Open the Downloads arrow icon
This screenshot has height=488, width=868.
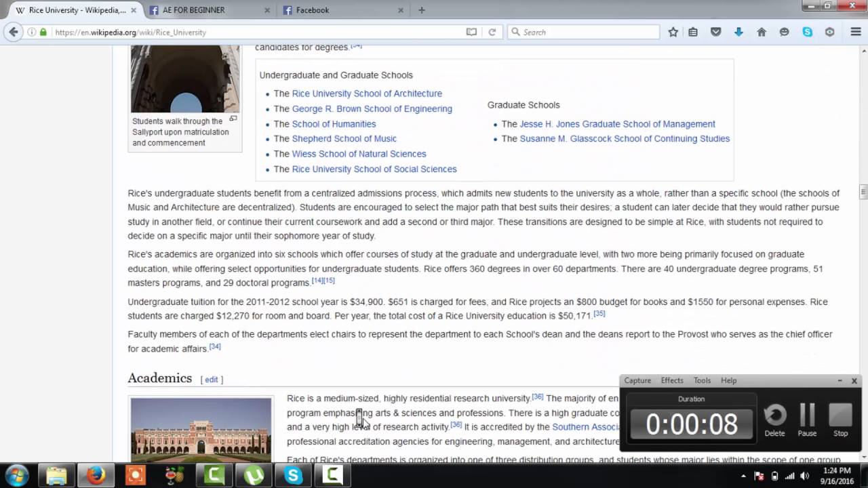738,32
